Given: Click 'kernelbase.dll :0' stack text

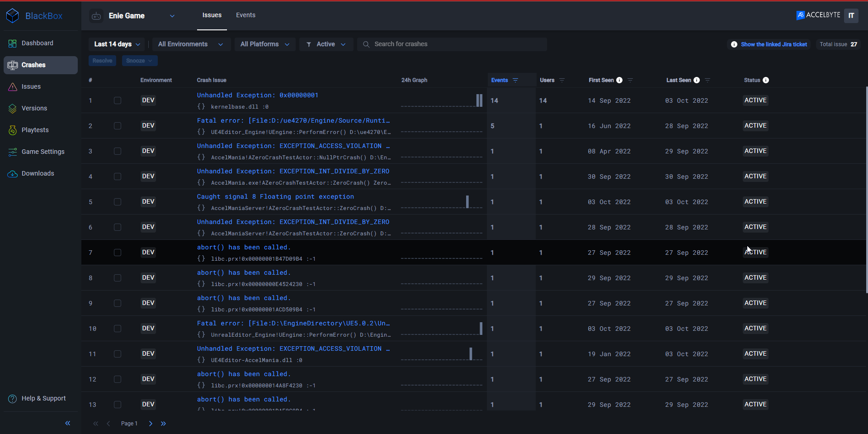Looking at the screenshot, I should pos(240,107).
